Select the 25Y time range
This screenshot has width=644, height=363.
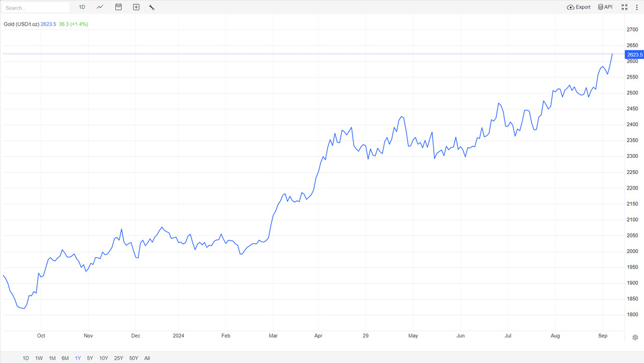click(119, 358)
